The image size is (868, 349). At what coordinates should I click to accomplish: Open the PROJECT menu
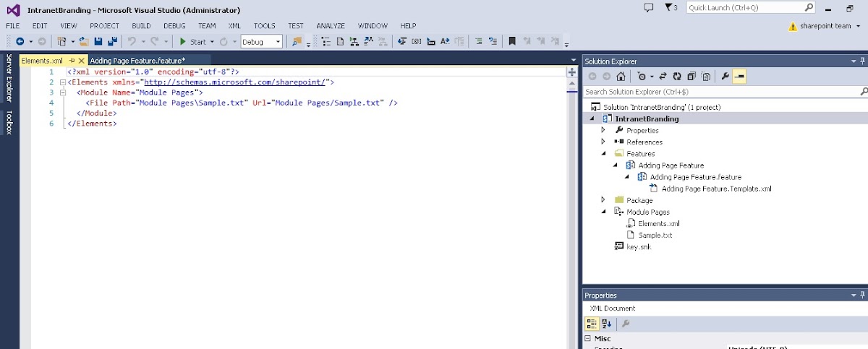[104, 25]
